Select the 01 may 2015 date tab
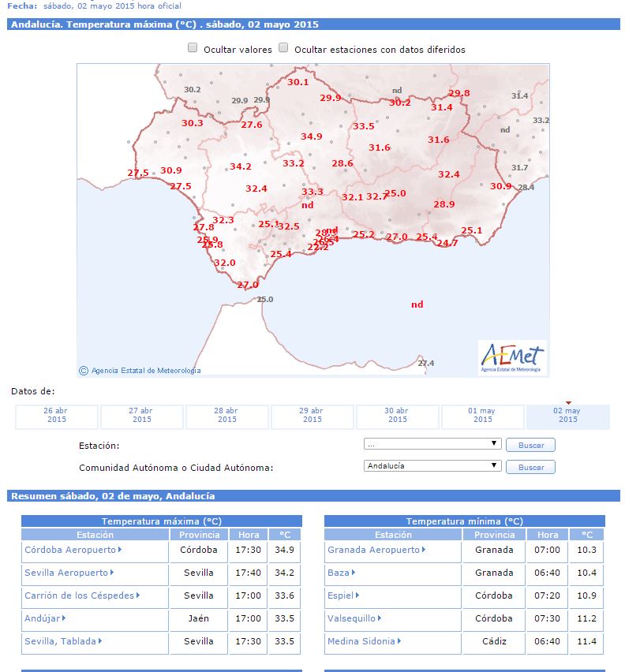Image resolution: width=625 pixels, height=672 pixels. tap(482, 416)
